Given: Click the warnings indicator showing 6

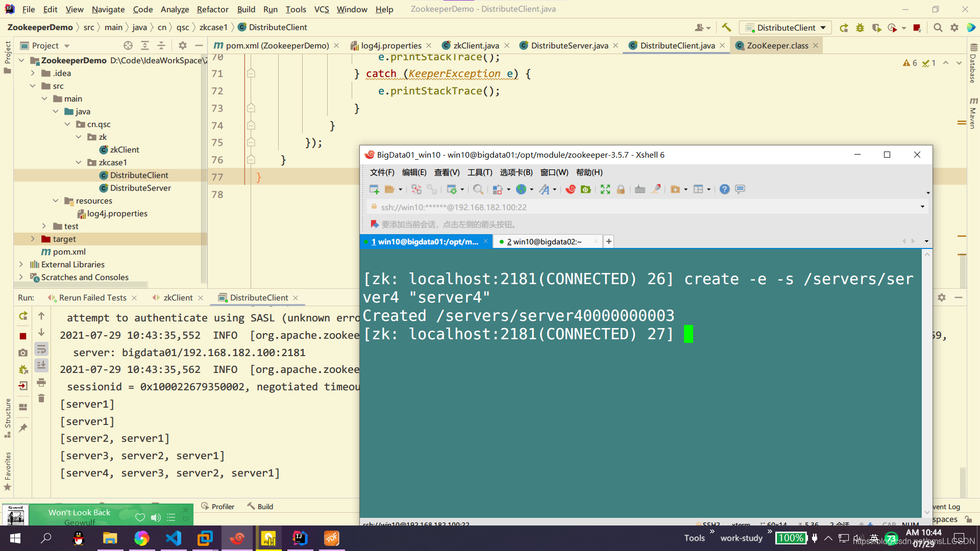Looking at the screenshot, I should pos(910,63).
